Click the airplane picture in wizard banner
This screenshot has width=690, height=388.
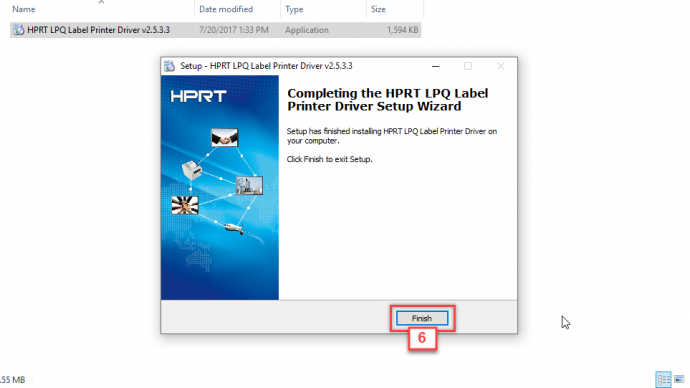[x=235, y=228]
